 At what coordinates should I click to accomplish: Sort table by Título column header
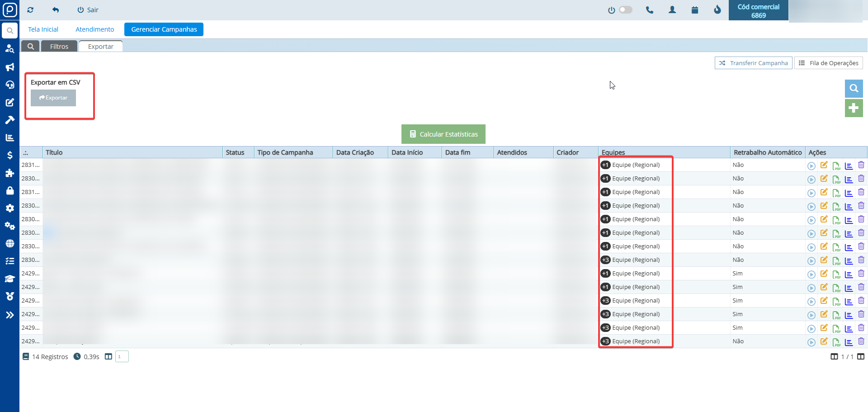(x=54, y=152)
